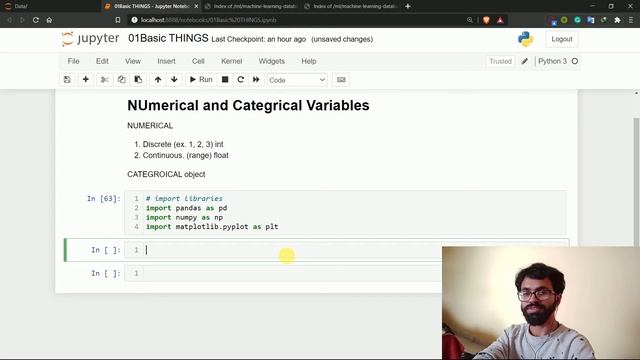Copy selected cells using the toolbar icon
Viewport: 640px width, 360px height.
click(x=122, y=80)
